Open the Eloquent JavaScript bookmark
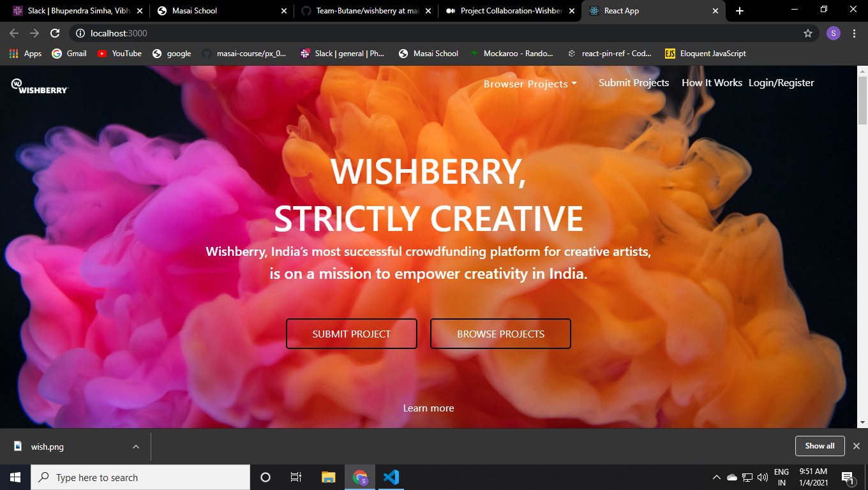The width and height of the screenshot is (868, 490). [x=705, y=54]
